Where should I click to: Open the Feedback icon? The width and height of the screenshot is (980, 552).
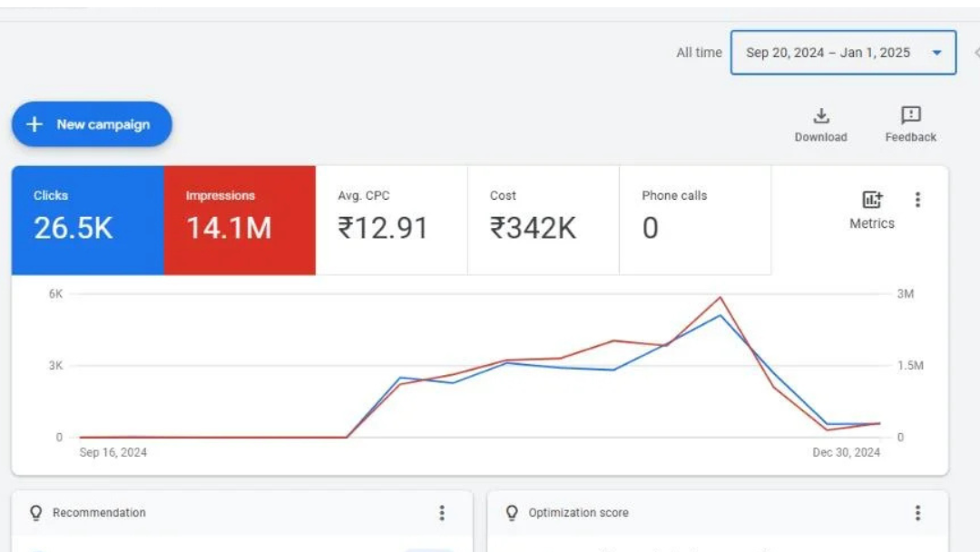coord(910,115)
